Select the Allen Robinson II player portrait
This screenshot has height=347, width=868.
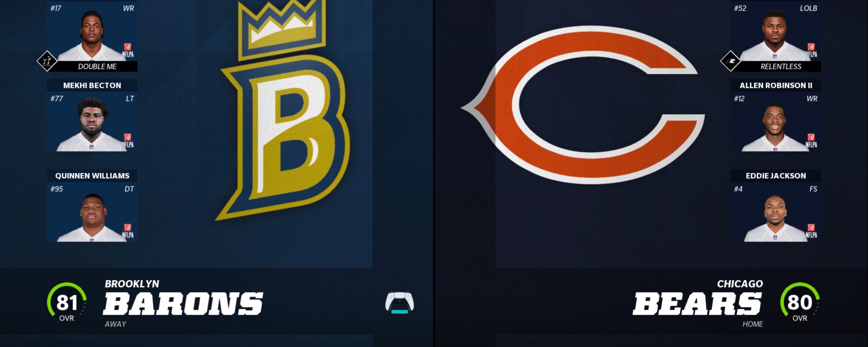(776, 122)
